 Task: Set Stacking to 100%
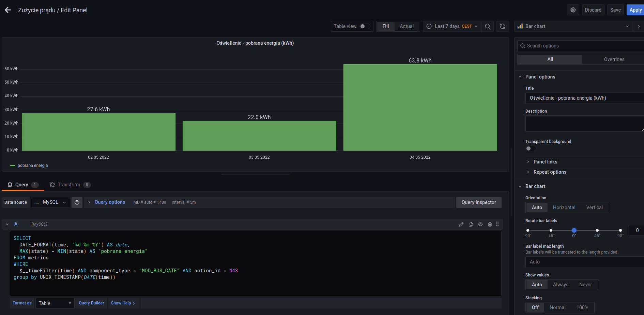tap(582, 307)
